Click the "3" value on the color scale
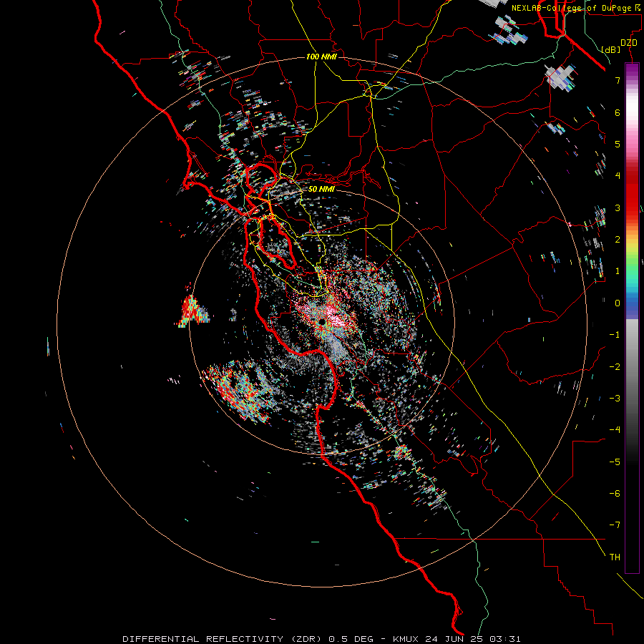The height and width of the screenshot is (644, 644). [x=618, y=208]
